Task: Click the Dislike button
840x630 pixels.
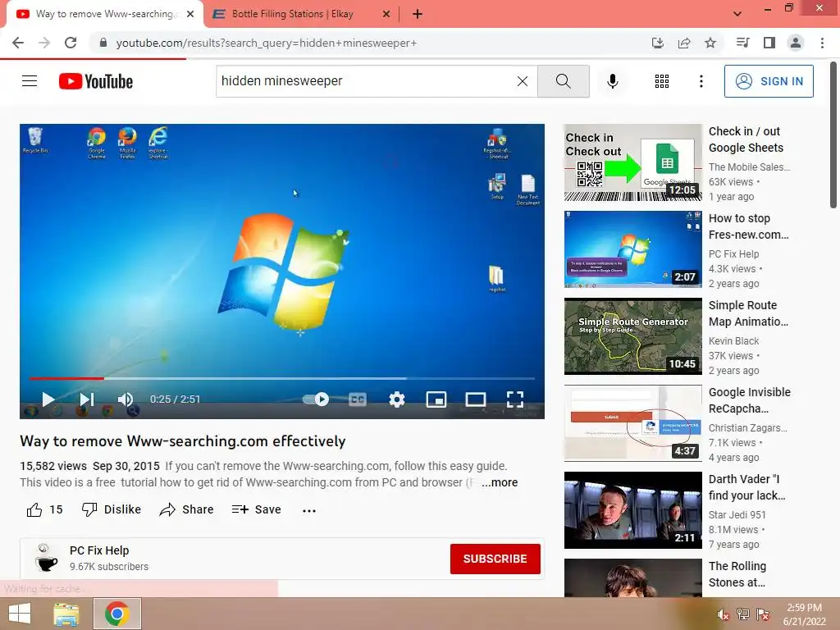Action: click(x=112, y=509)
